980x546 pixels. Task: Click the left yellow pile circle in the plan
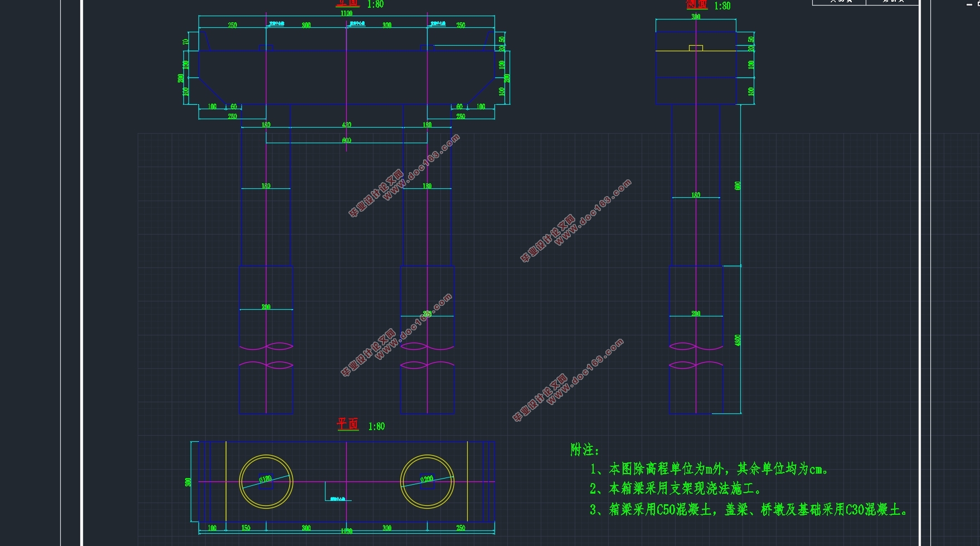(266, 481)
